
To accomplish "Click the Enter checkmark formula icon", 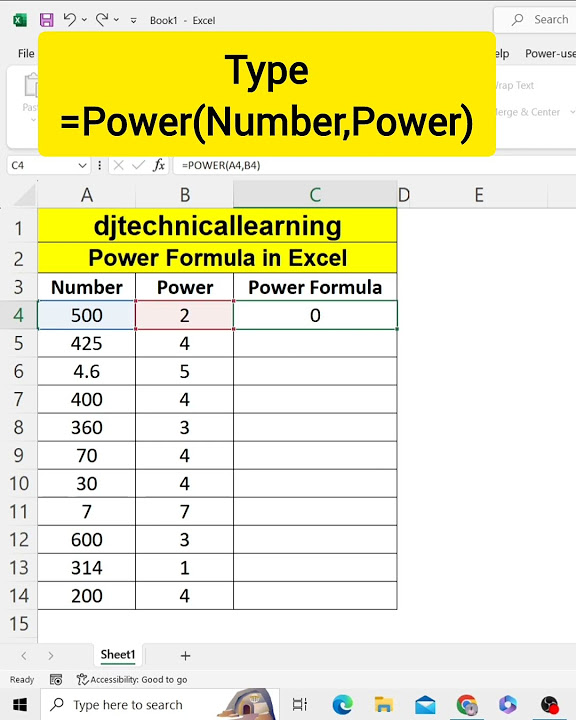I will coord(138,165).
